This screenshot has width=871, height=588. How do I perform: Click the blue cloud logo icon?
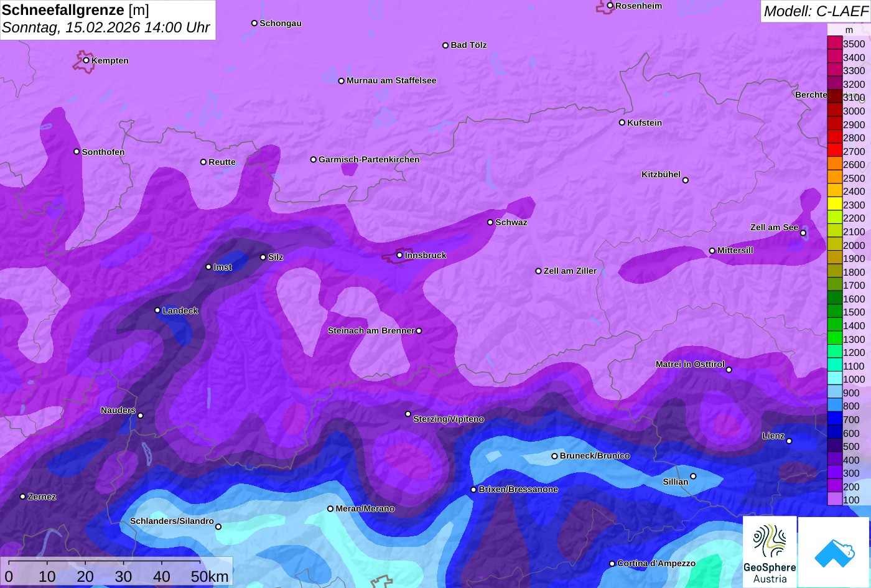click(x=834, y=553)
